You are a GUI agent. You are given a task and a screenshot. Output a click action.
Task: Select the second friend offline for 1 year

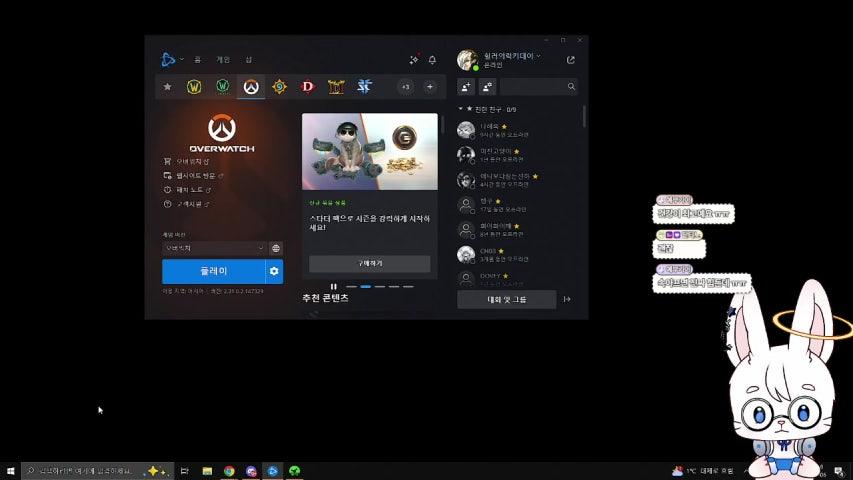coord(518,155)
